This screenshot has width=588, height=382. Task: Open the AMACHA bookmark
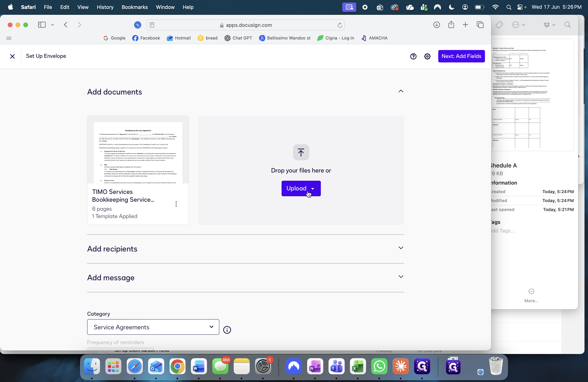[374, 38]
